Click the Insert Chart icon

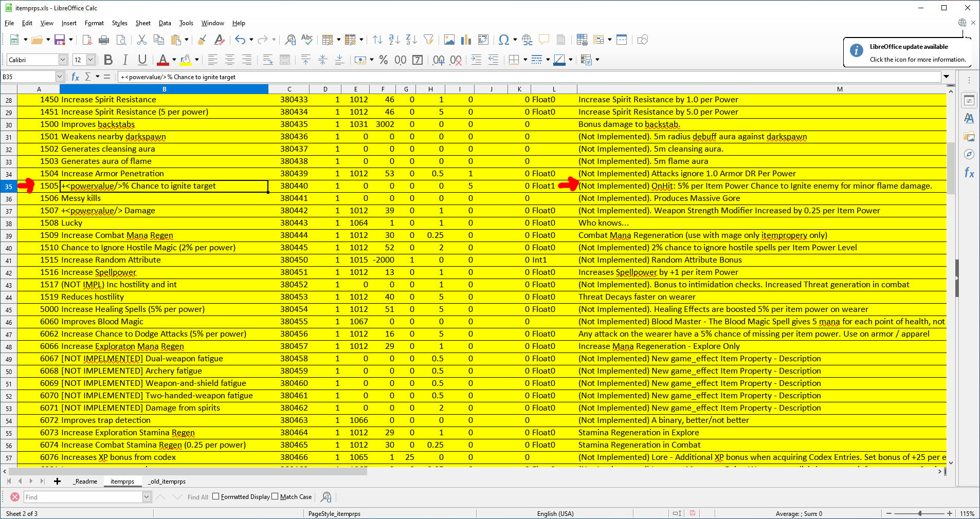tap(466, 40)
